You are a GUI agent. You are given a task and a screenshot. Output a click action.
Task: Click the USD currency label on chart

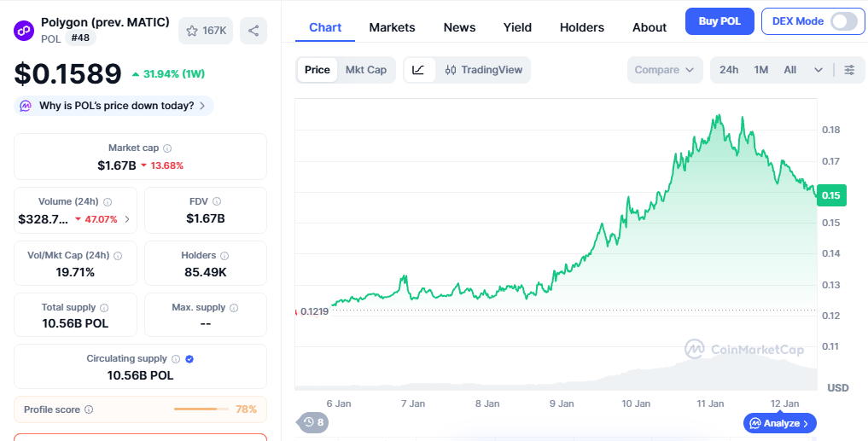click(x=837, y=388)
